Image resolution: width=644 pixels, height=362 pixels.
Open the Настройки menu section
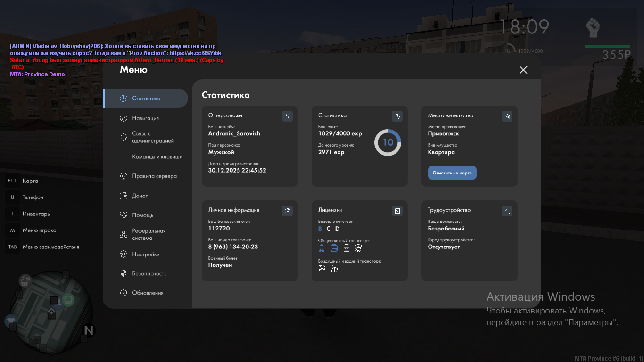click(x=146, y=255)
